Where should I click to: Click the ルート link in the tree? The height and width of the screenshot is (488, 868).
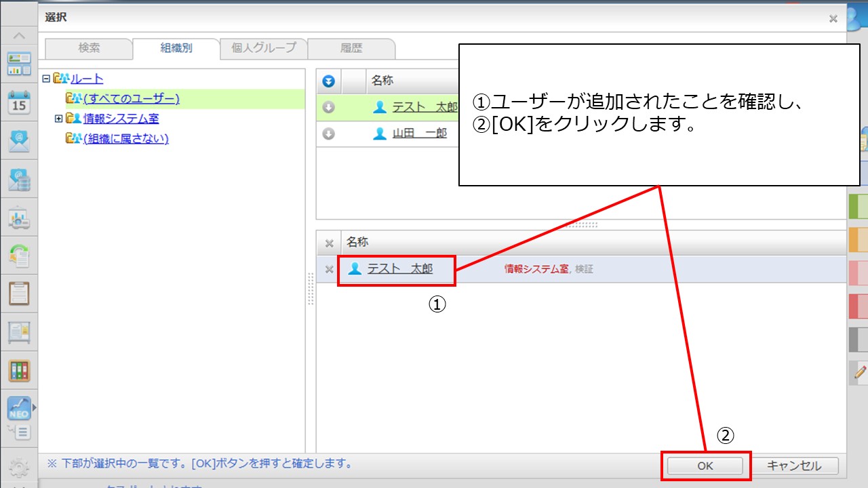[87, 79]
